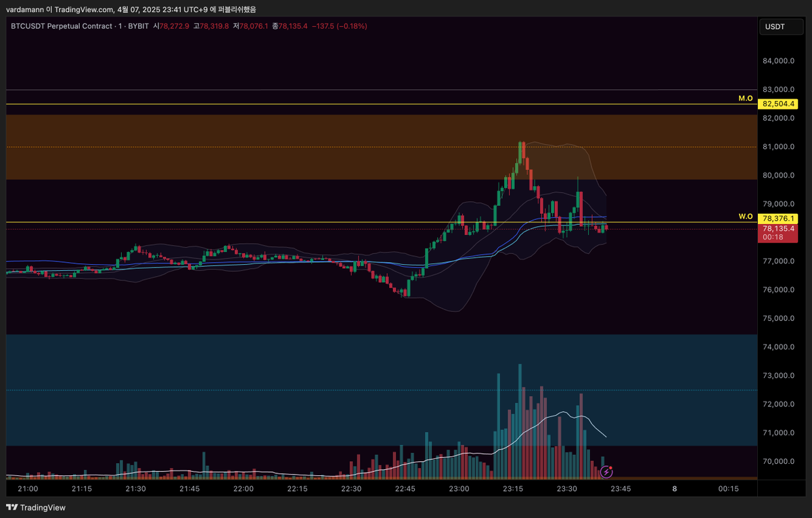Click the 22:45 time axis label
This screenshot has width=812, height=518.
coord(405,489)
